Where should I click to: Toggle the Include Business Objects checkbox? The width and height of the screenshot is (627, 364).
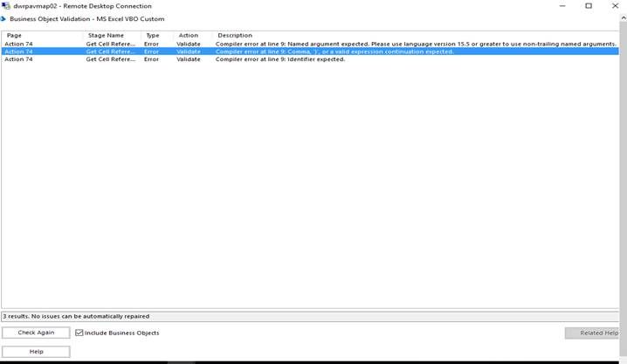coord(79,333)
